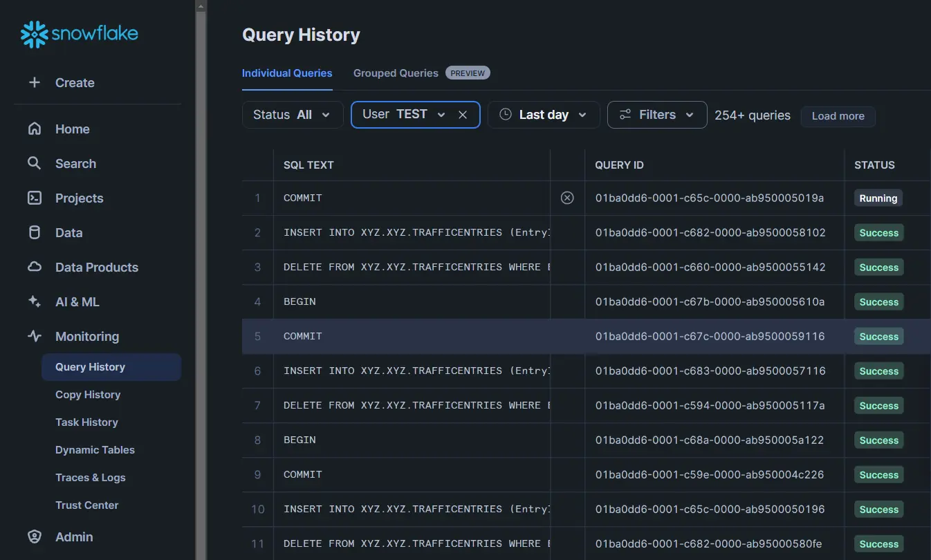Image resolution: width=931 pixels, height=560 pixels.
Task: Open Copy History page
Action: [x=88, y=395]
